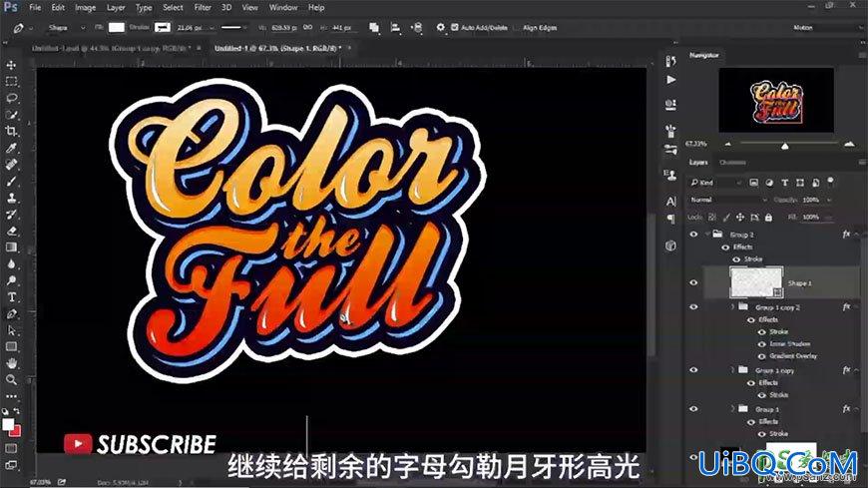Viewport: 868px width, 488px height.
Task: Open the Character panel icon
Action: point(670,201)
